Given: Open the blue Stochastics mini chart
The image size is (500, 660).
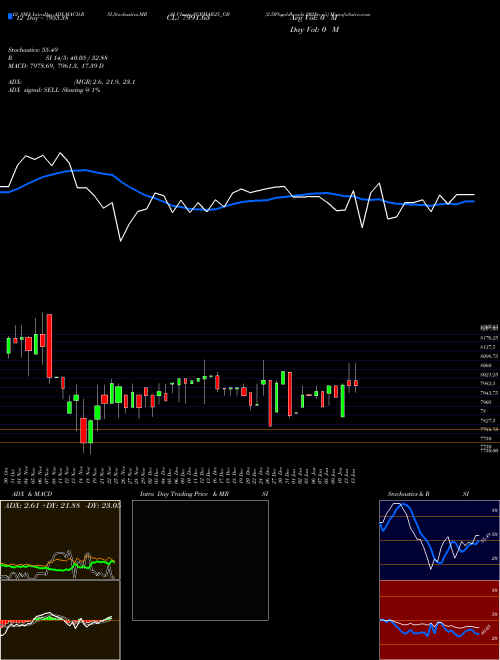Looking at the screenshot, I should (x=440, y=540).
